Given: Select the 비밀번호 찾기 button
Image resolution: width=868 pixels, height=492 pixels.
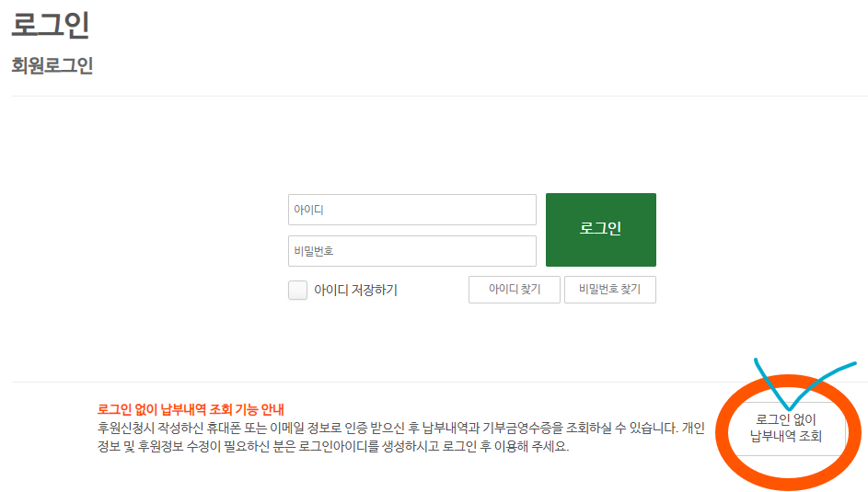Looking at the screenshot, I should (609, 290).
